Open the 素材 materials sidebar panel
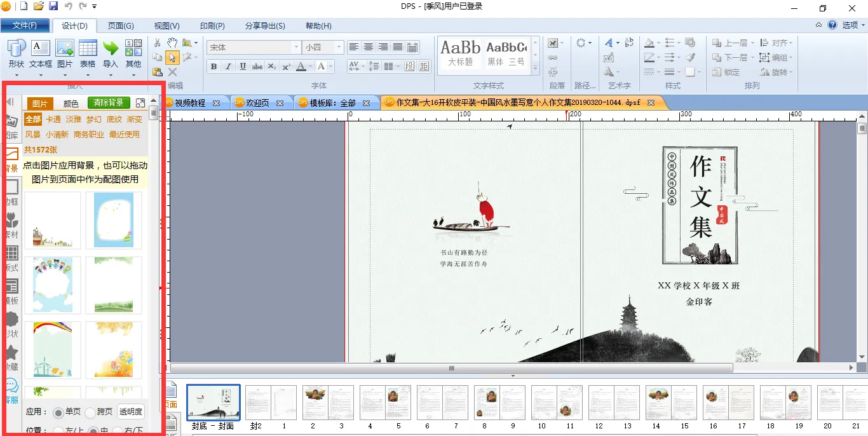The image size is (868, 436). point(11,224)
